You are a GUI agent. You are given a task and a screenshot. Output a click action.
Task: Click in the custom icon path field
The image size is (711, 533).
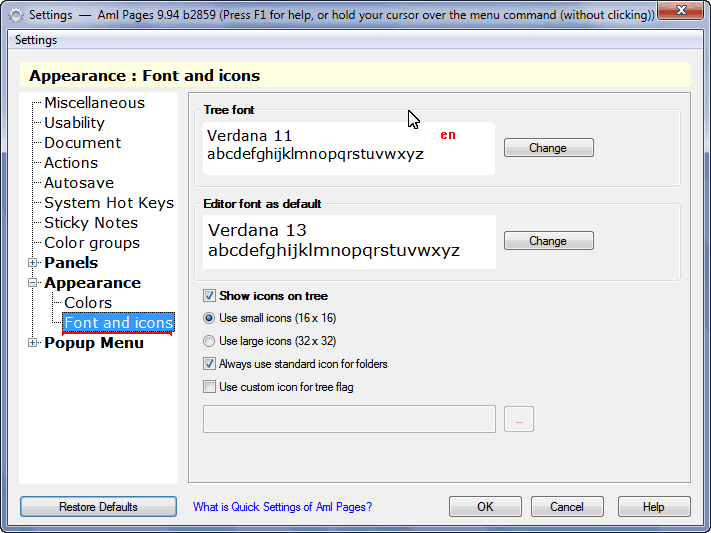[349, 419]
